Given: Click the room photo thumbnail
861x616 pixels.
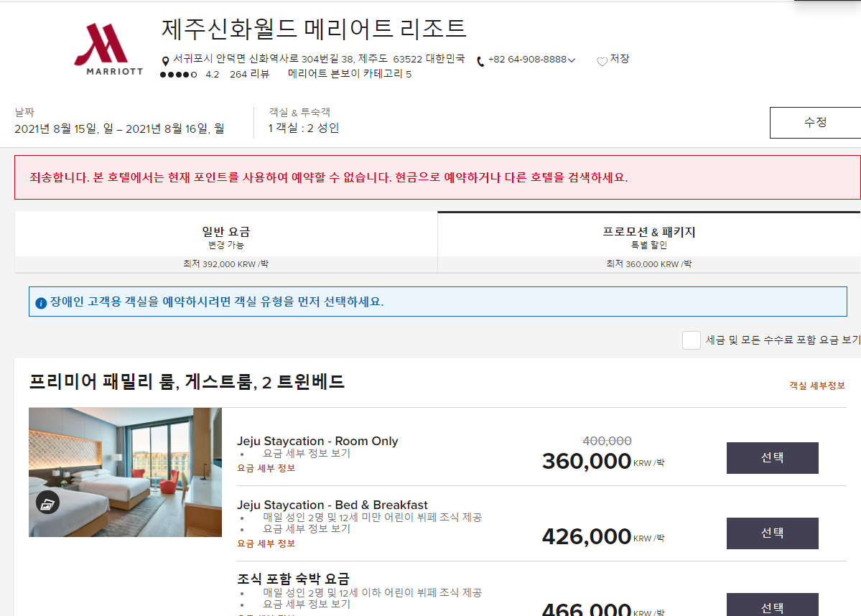Looking at the screenshot, I should (125, 472).
